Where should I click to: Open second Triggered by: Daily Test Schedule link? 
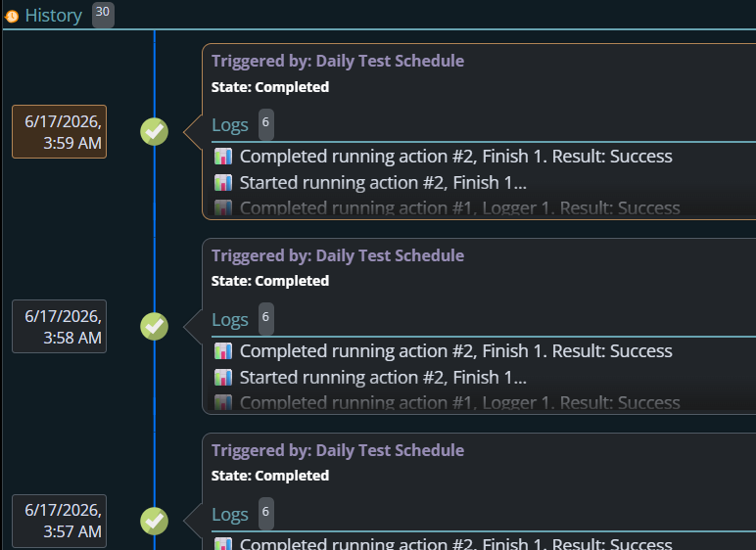[338, 255]
